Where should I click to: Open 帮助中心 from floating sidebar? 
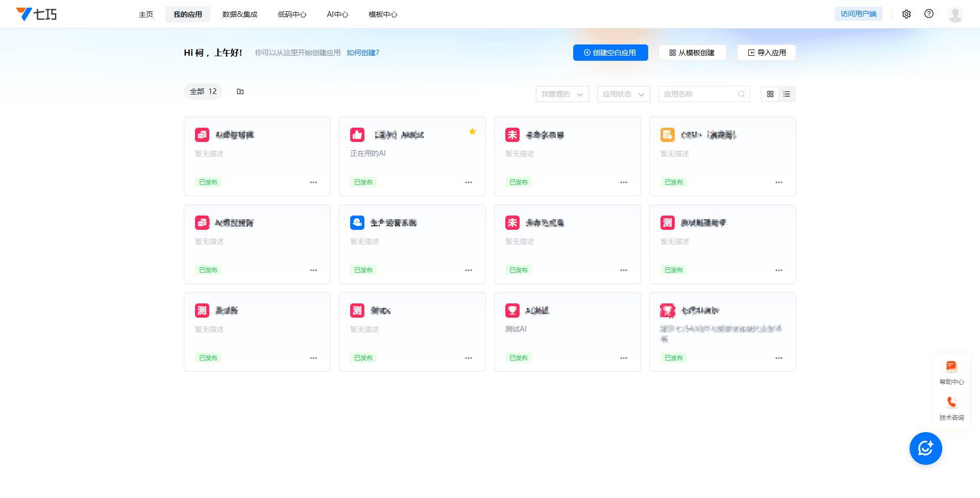[951, 372]
